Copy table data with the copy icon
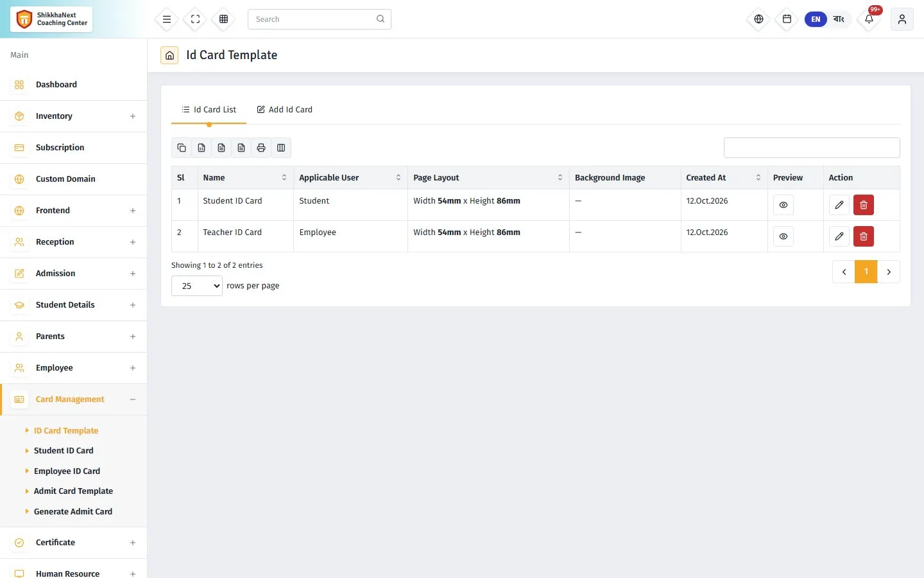The image size is (924, 578). tap(182, 148)
